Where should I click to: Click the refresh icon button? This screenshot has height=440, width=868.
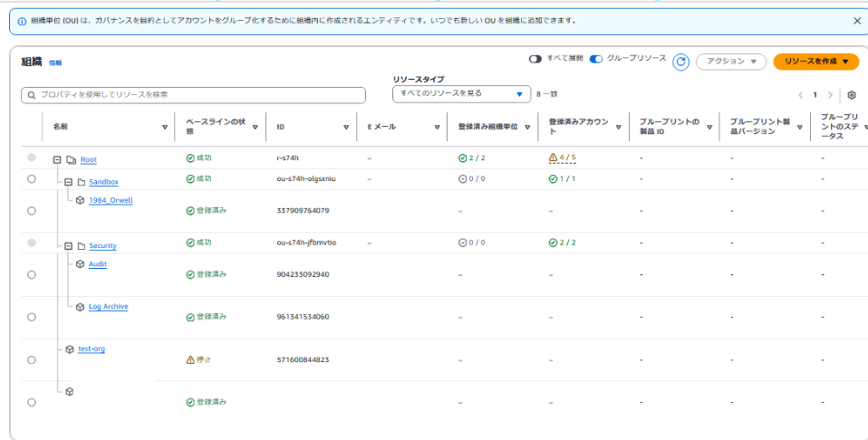(680, 62)
